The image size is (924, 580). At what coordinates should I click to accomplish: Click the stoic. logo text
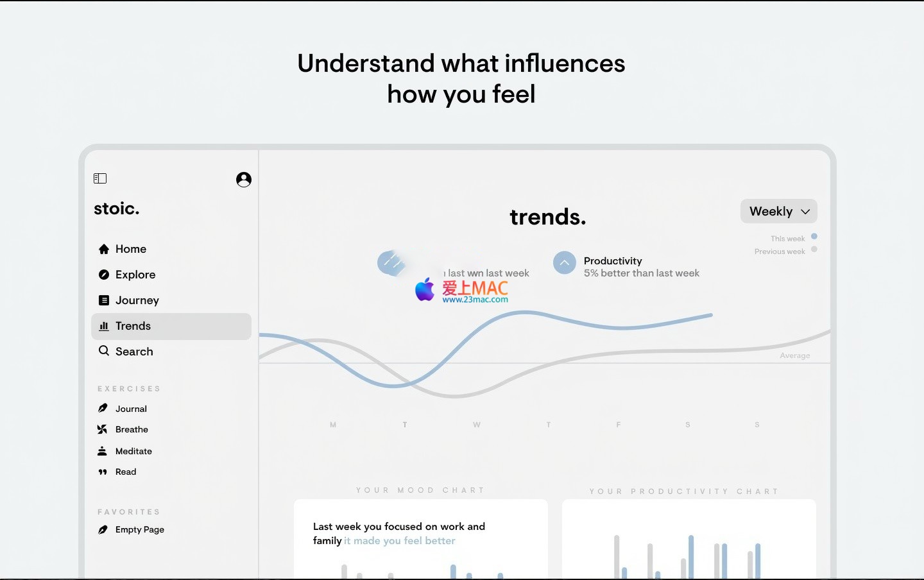(117, 209)
